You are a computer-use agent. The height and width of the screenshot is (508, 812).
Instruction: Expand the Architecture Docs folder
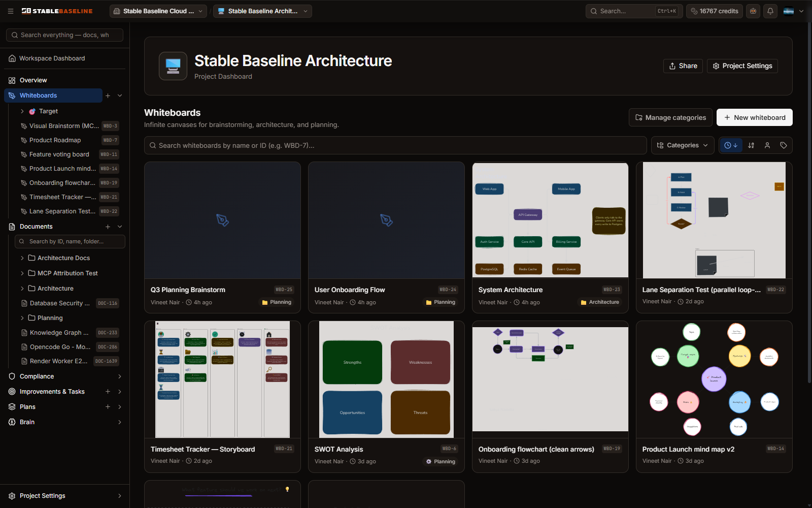(22, 258)
